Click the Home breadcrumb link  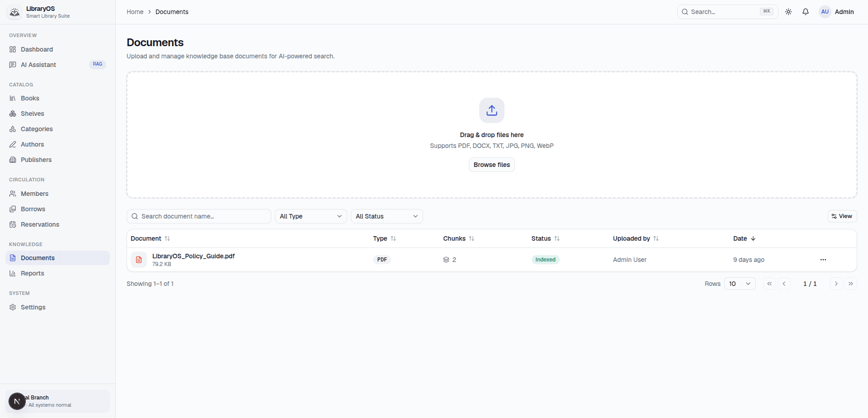tap(135, 12)
